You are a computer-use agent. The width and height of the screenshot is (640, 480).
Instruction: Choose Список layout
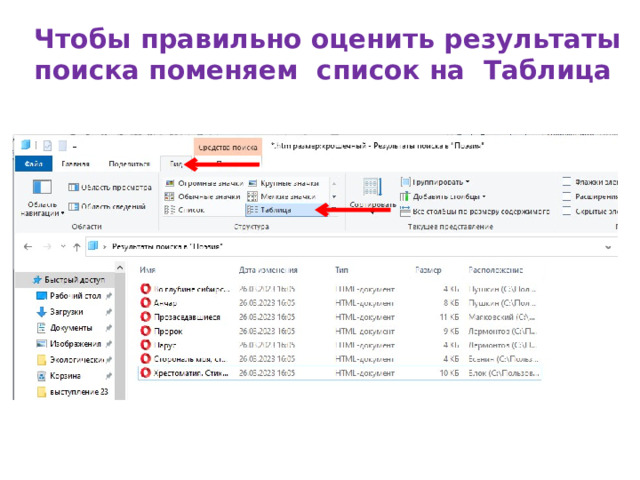(x=184, y=210)
